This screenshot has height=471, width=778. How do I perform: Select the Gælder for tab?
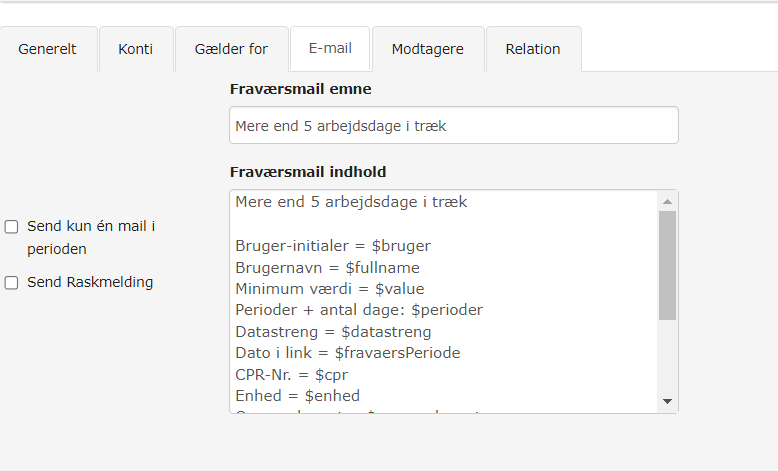click(x=231, y=49)
